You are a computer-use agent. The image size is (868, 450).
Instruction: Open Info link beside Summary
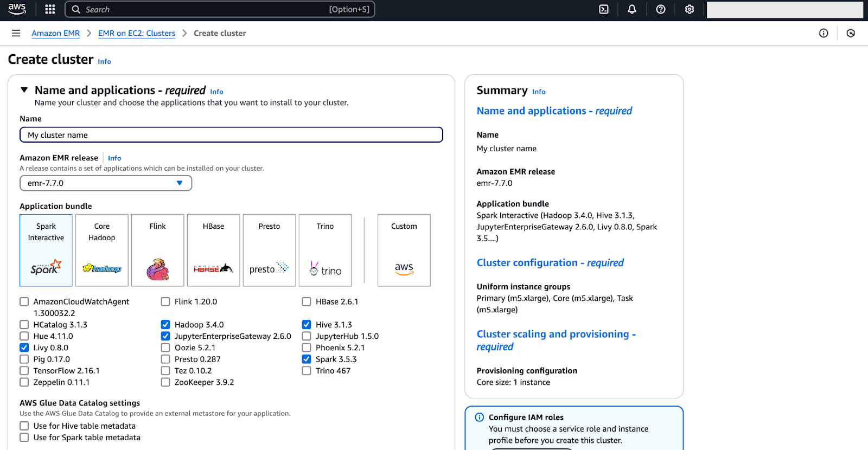(x=539, y=92)
